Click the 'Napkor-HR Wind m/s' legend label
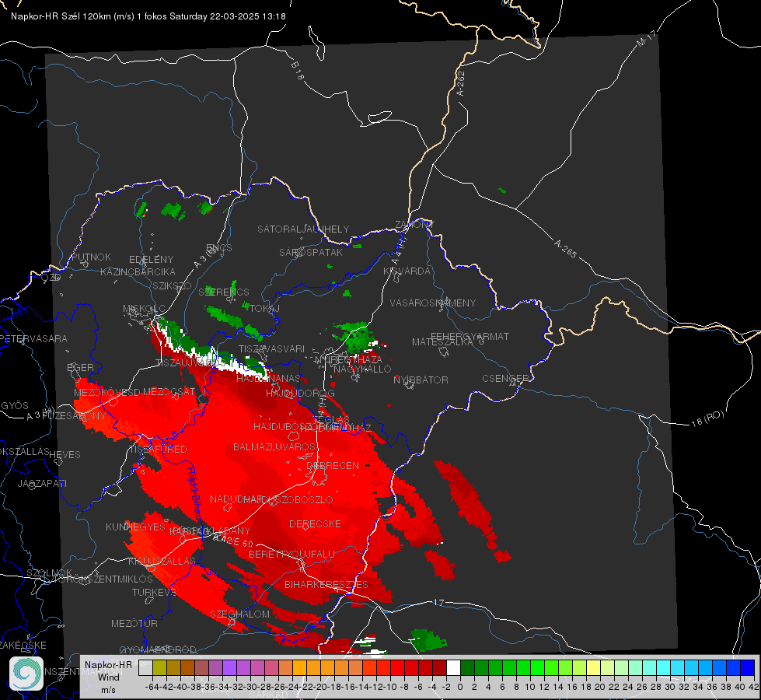The height and width of the screenshot is (700, 761). (108, 677)
